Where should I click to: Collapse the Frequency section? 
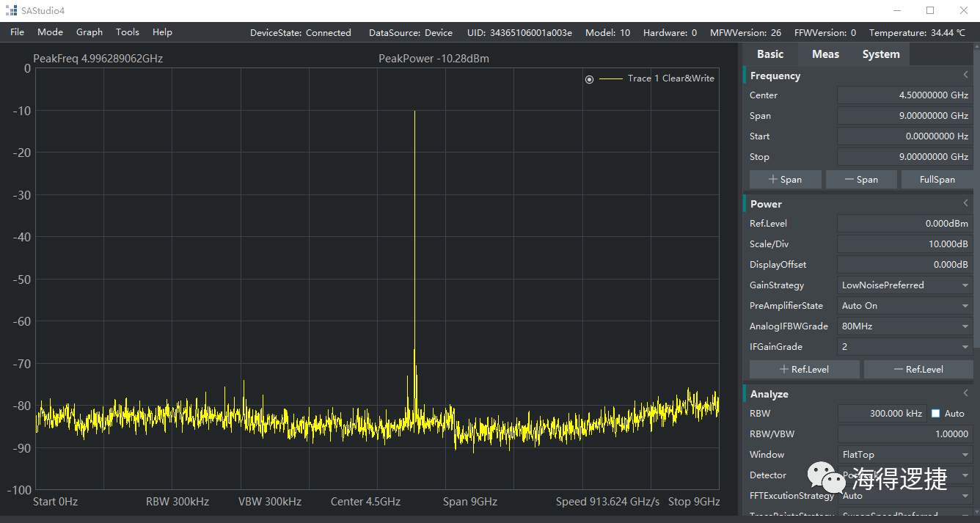pyautogui.click(x=966, y=76)
